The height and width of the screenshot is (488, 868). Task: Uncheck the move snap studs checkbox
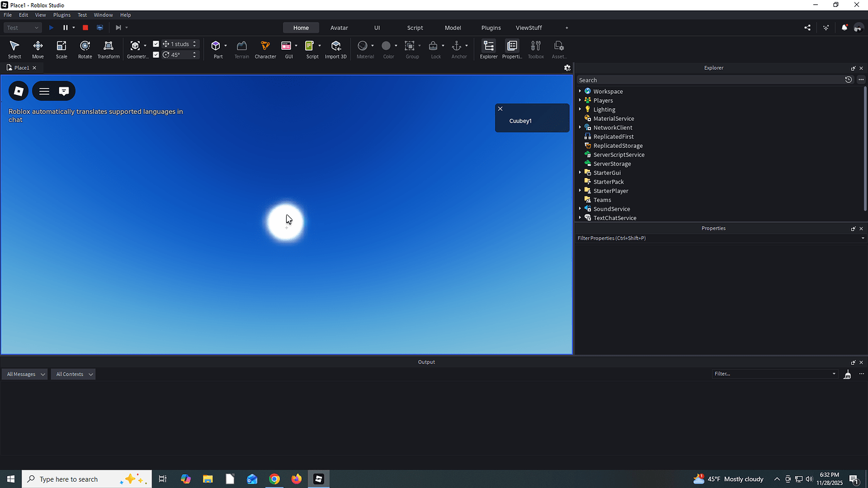pyautogui.click(x=156, y=44)
